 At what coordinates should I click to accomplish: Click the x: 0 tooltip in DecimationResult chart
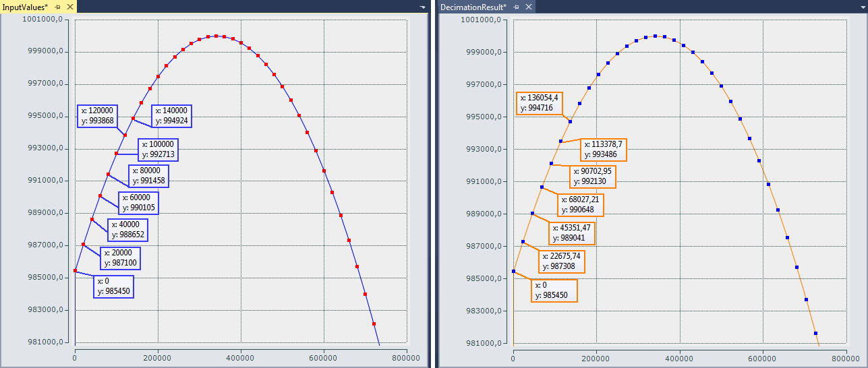click(554, 290)
